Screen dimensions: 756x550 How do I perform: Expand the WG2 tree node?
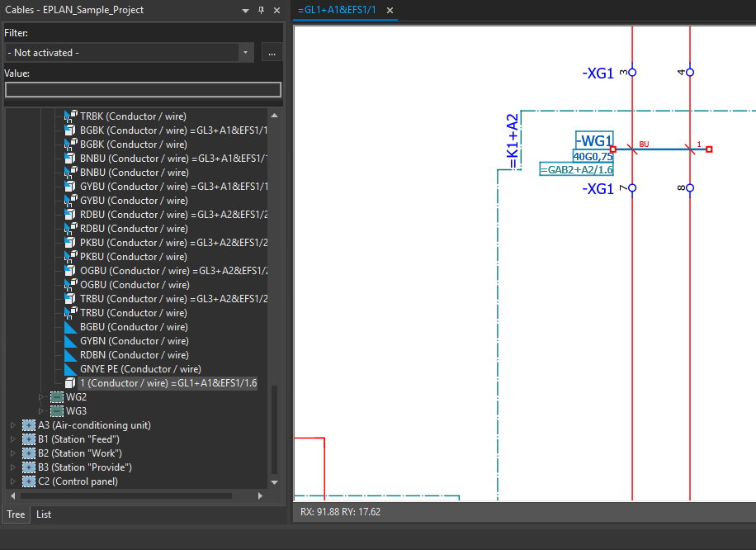click(41, 396)
